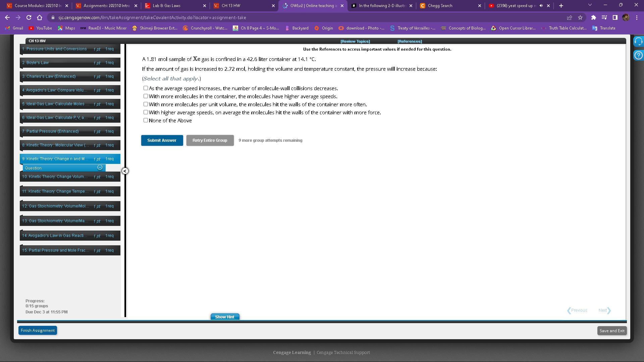Screen dimensions: 644x362
Task: Collapse the sidebar with the arrow handle
Action: 125,171
